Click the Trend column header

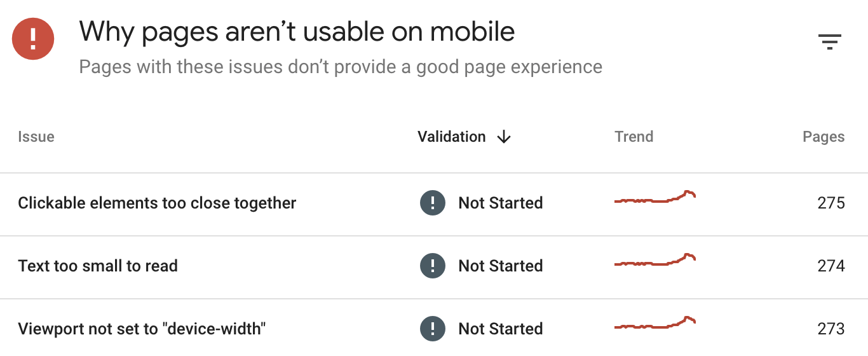point(634,137)
